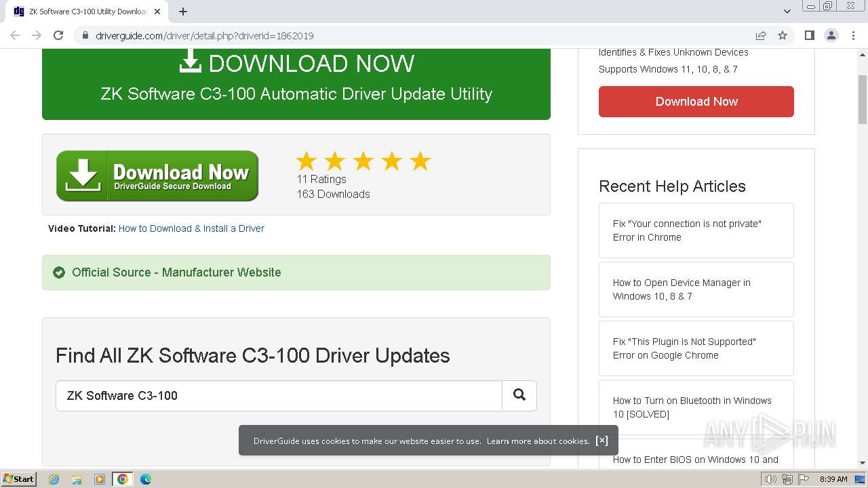The image size is (868, 488).
Task: Select the ZK Software C3-100 Utility tab
Action: point(87,12)
